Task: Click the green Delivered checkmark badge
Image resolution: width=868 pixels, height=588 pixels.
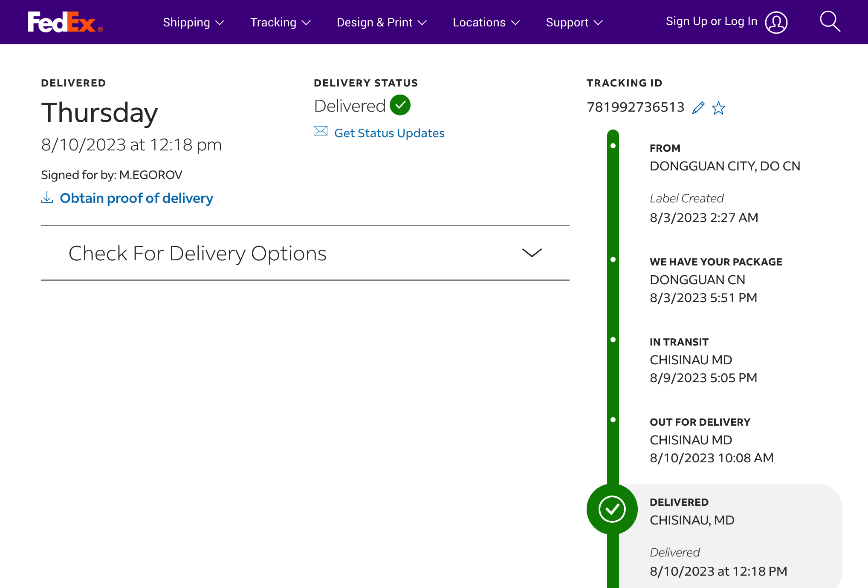Action: 400,105
